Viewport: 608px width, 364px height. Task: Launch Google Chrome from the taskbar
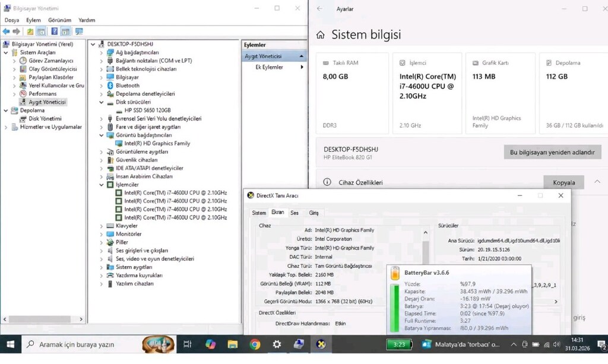pos(255,344)
